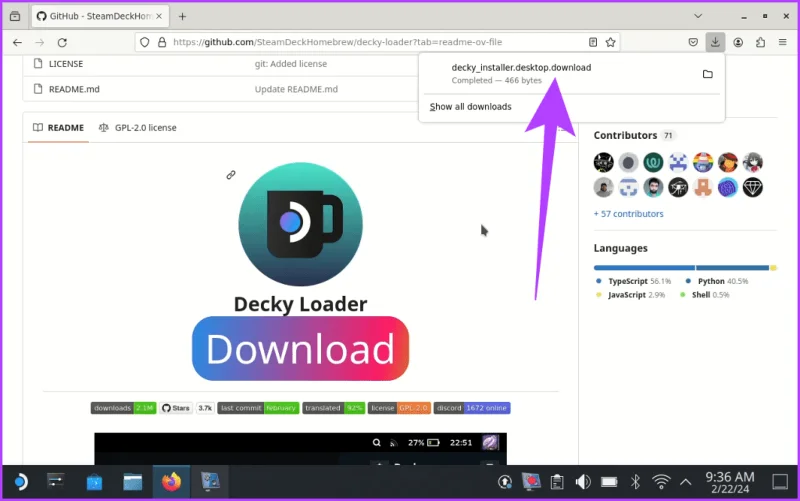
Task: Click the show desktop button
Action: 780,482
